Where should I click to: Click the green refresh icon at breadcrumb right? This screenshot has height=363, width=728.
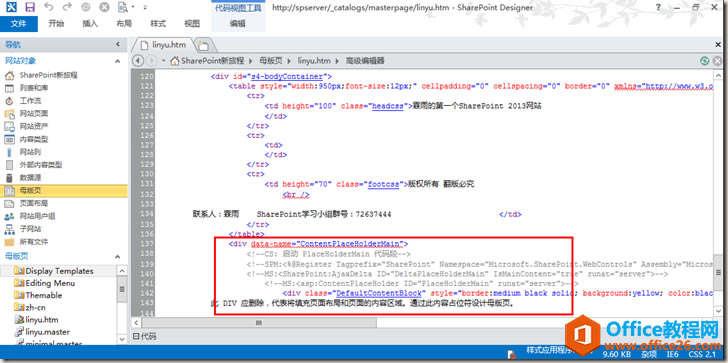click(705, 61)
